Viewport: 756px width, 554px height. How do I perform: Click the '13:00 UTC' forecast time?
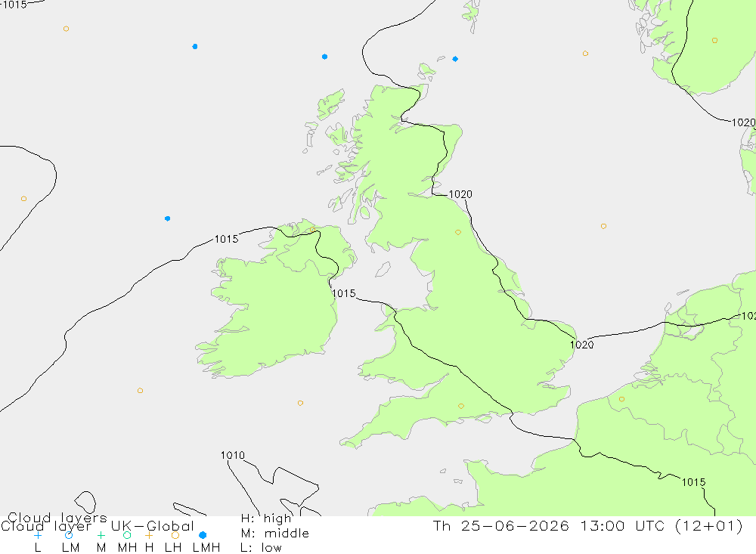click(x=622, y=525)
